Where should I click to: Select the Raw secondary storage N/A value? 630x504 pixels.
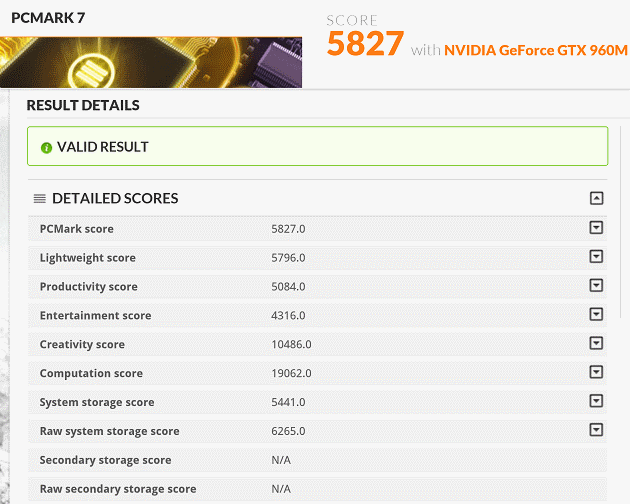[x=281, y=489]
